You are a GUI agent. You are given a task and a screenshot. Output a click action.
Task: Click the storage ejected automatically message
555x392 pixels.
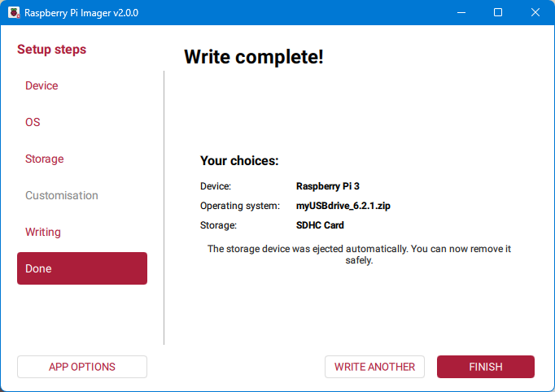tap(359, 255)
